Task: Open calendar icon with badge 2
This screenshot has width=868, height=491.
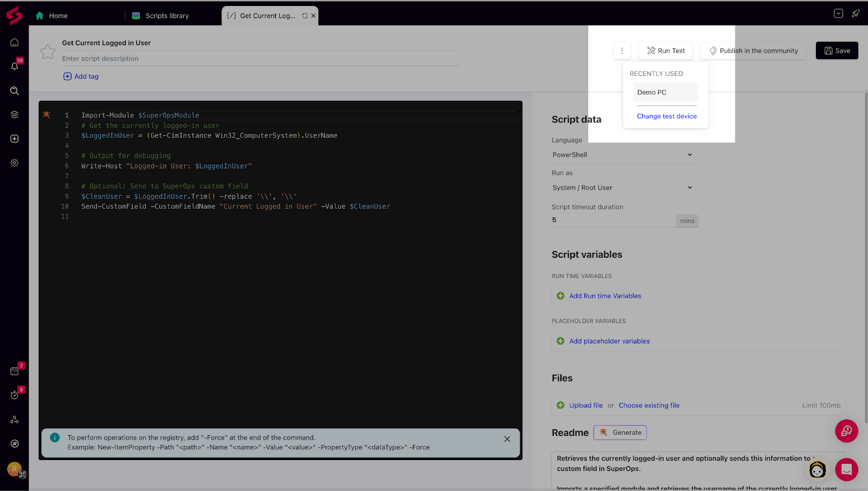Action: pos(15,371)
